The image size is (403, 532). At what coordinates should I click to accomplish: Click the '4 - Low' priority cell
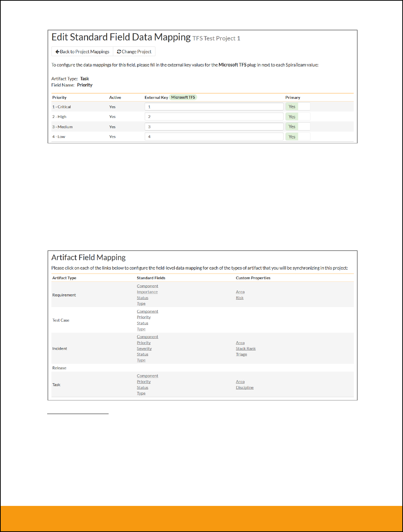click(x=59, y=137)
